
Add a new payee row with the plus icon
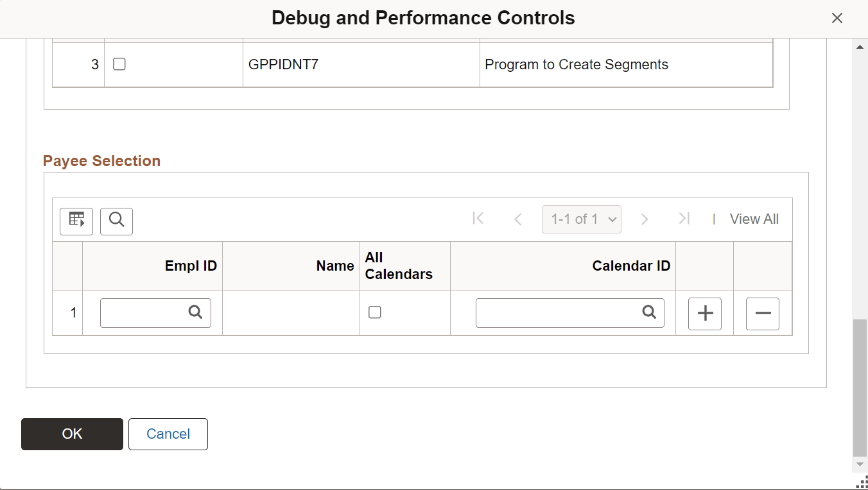704,314
